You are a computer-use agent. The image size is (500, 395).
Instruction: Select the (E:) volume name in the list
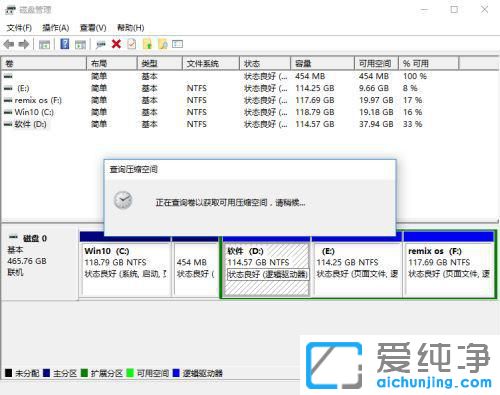click(x=23, y=88)
